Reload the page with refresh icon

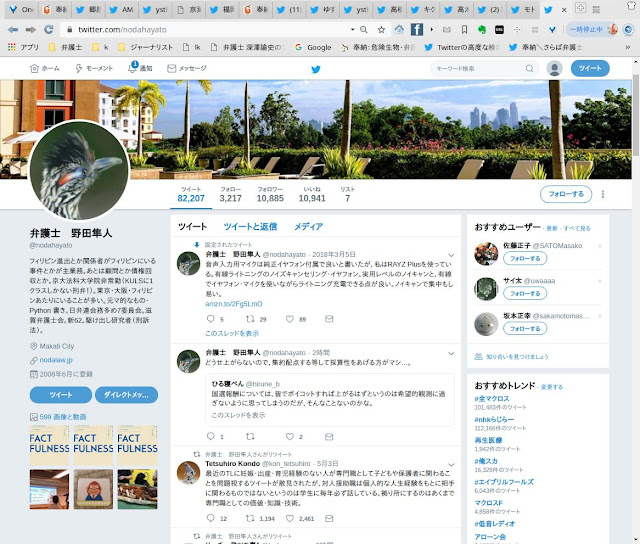[49, 29]
